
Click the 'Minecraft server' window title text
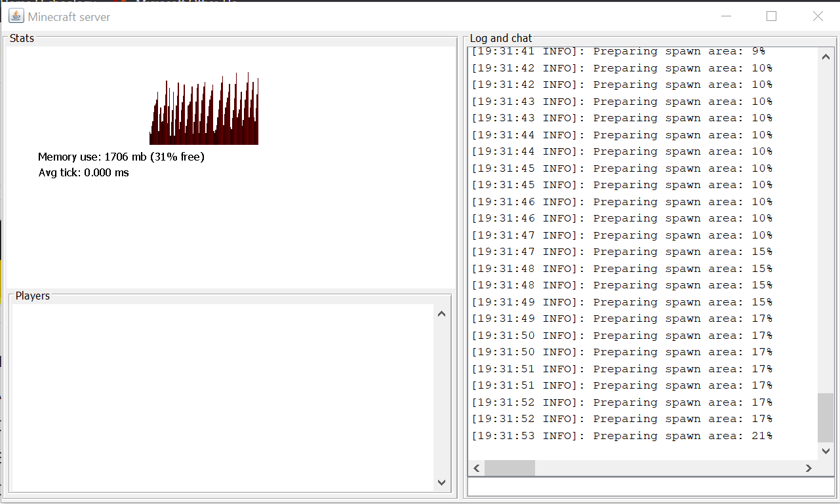coord(69,17)
